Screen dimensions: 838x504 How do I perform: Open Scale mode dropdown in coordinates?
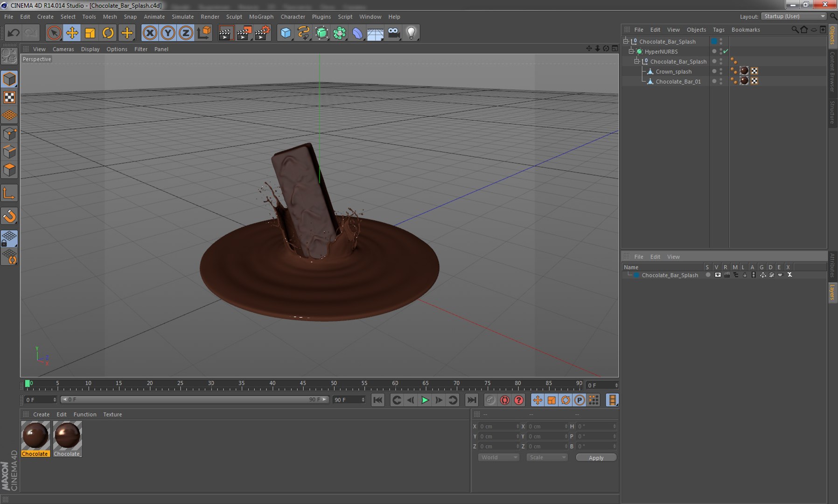pos(547,457)
